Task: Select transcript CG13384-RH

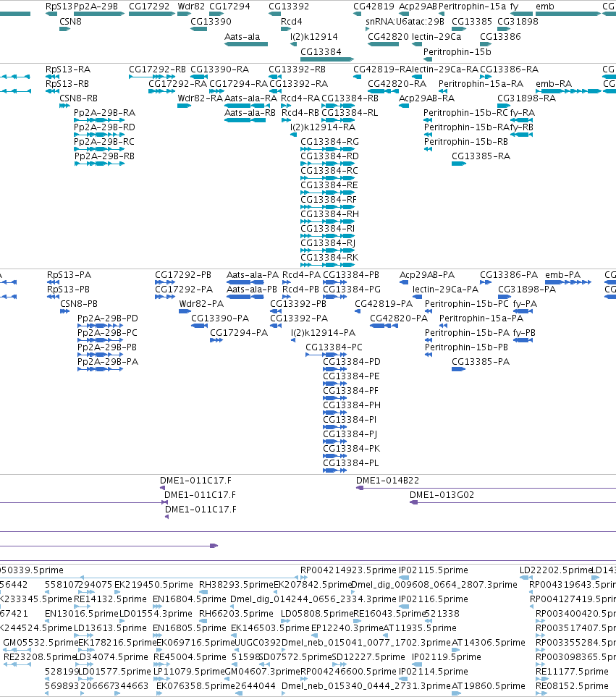Action: (330, 214)
